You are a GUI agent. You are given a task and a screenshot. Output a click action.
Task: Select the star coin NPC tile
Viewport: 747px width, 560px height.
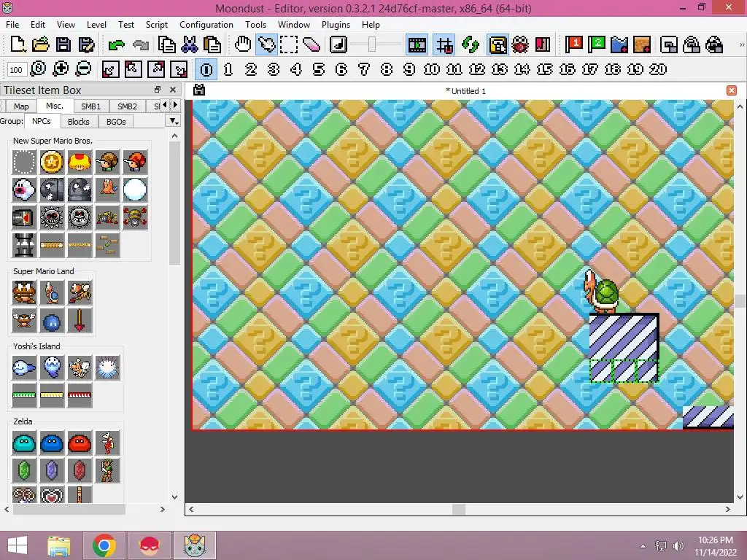click(x=52, y=162)
